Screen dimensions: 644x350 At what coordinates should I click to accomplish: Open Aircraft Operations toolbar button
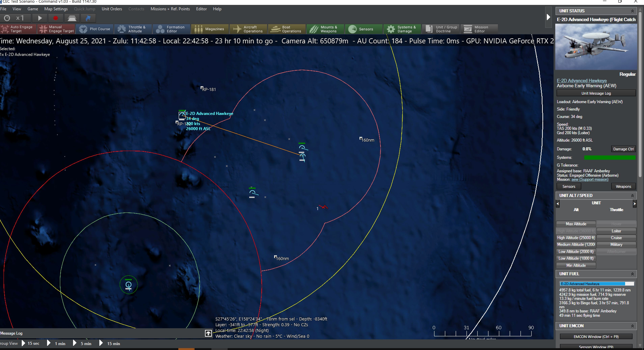point(248,29)
